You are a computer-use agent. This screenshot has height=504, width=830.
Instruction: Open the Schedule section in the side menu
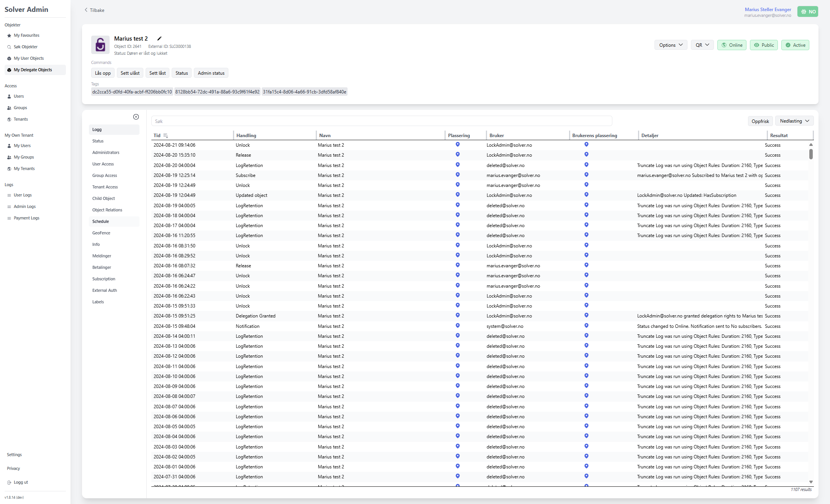point(114,221)
